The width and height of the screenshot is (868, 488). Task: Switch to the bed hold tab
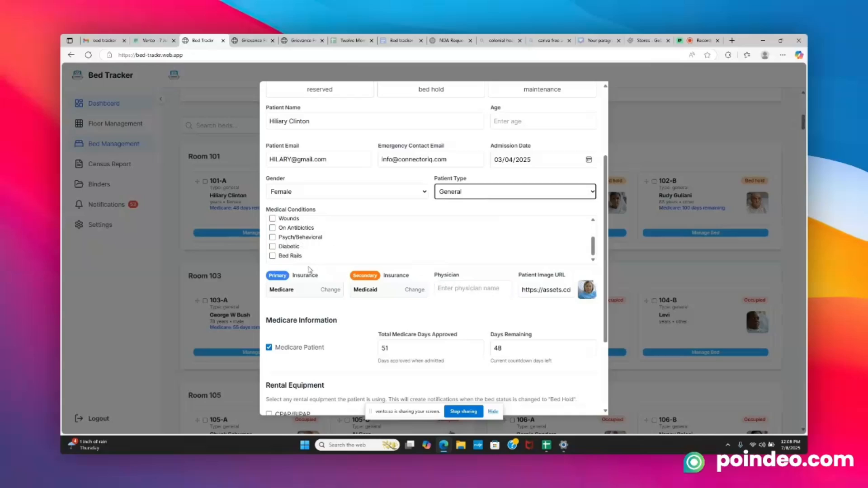coord(430,89)
